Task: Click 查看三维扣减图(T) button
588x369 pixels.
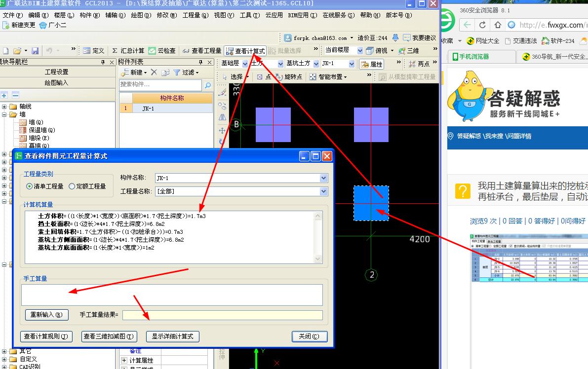Action: (x=109, y=336)
